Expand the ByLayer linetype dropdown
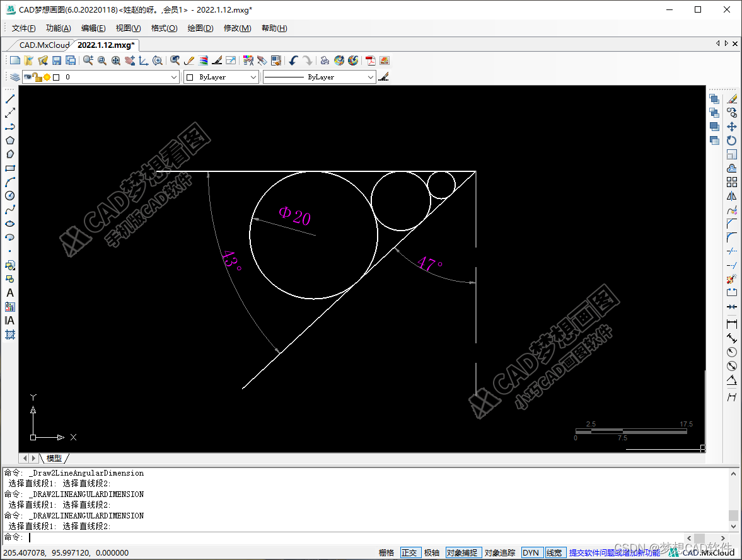This screenshot has height=560, width=742. pyautogui.click(x=371, y=77)
